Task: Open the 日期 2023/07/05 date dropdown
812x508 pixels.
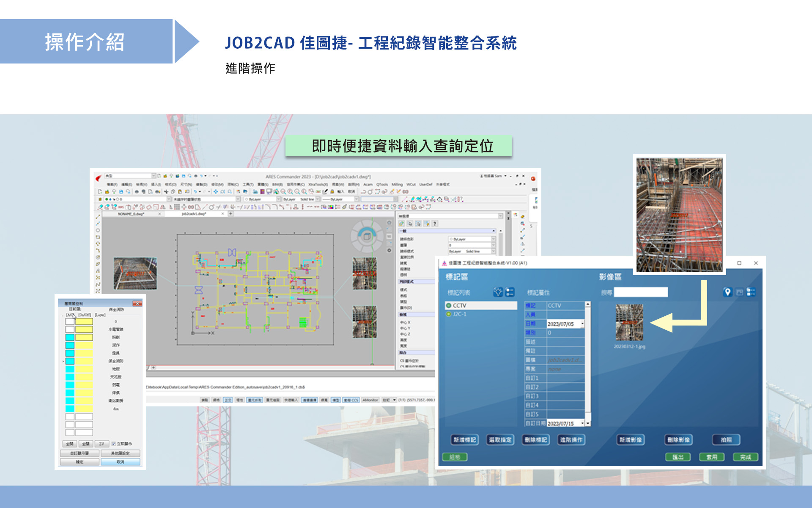Action: point(582,324)
